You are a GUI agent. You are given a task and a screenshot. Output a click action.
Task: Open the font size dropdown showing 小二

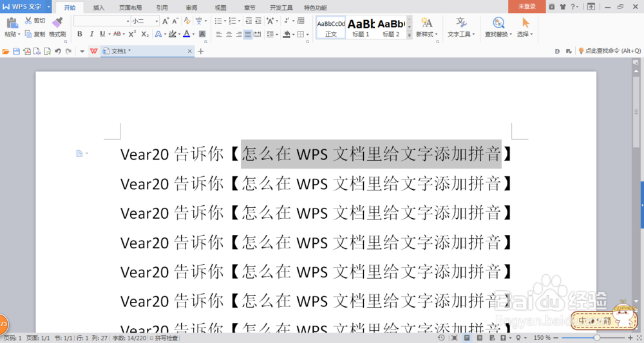pyautogui.click(x=156, y=21)
